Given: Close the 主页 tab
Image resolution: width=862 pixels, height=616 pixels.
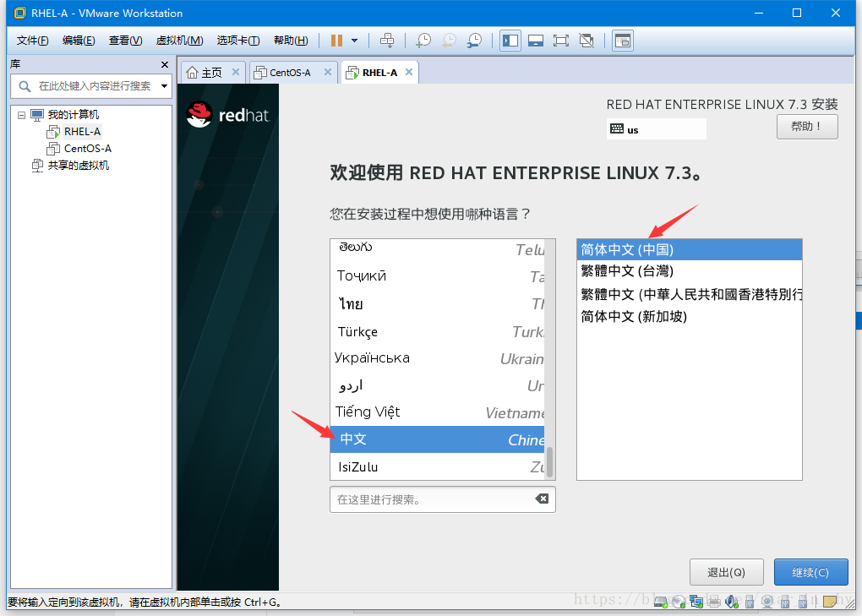Looking at the screenshot, I should 235,72.
